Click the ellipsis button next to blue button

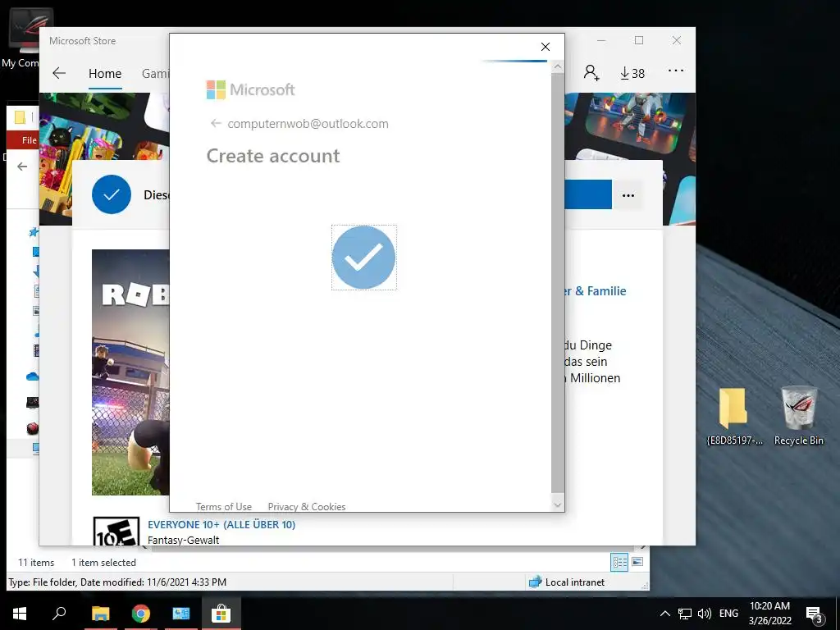[628, 195]
